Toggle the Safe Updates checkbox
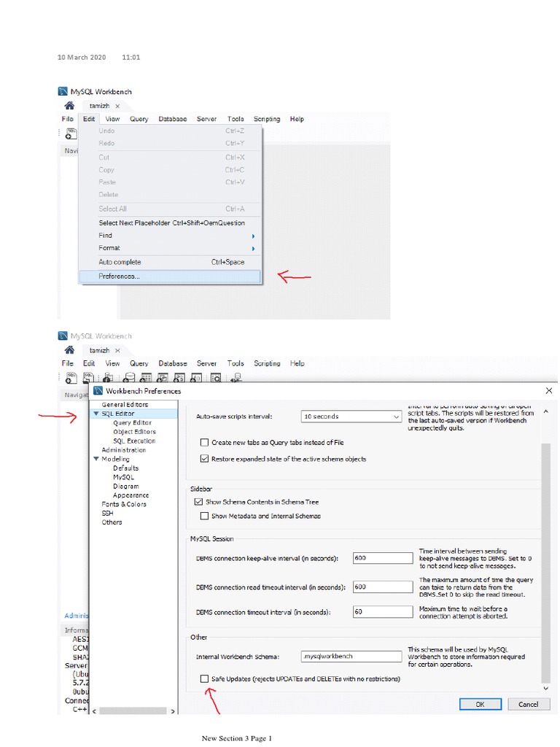This screenshot has height=747, width=560. pos(204,679)
